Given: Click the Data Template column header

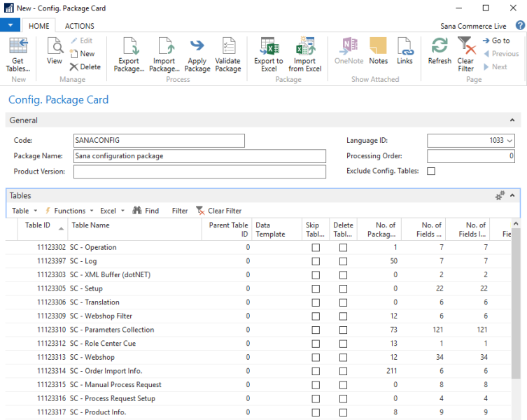Looking at the screenshot, I should [277, 229].
